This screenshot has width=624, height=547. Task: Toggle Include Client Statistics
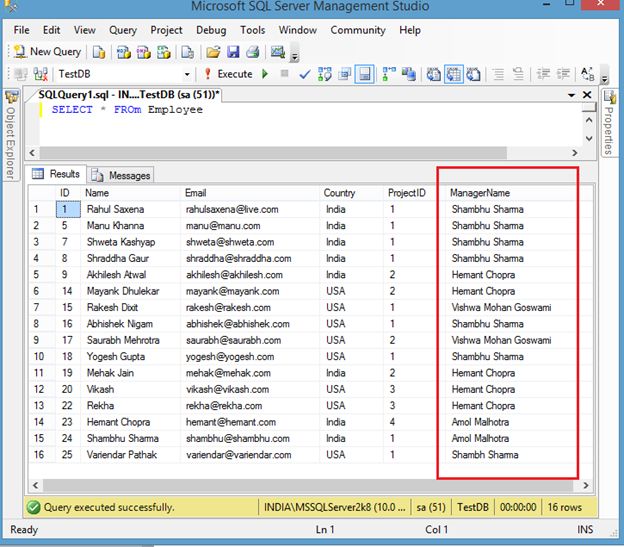click(409, 74)
